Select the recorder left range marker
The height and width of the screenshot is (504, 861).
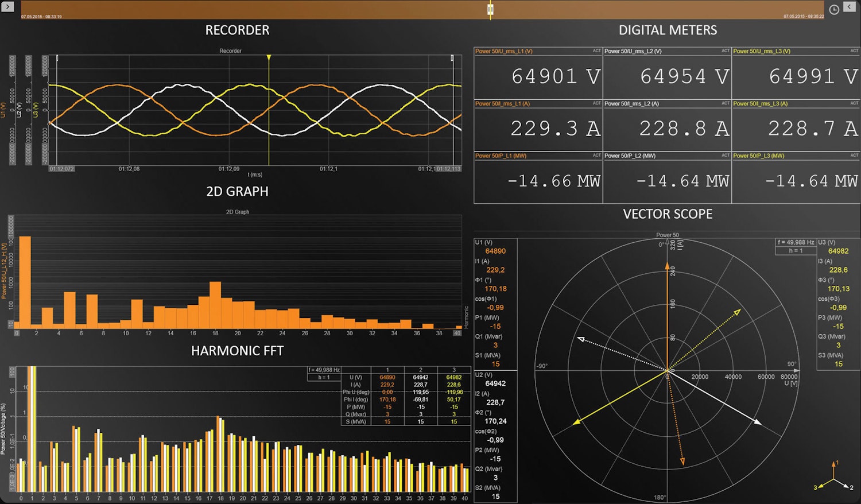click(x=57, y=58)
